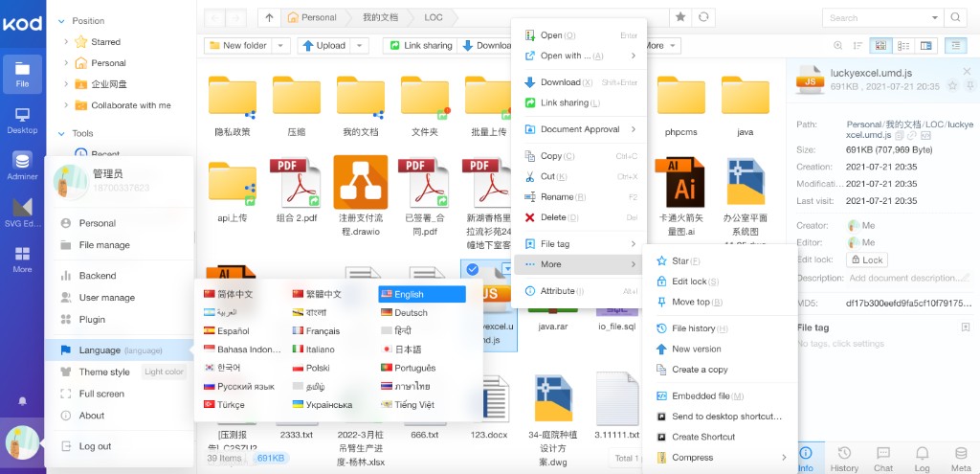The image size is (980, 474).
Task: Expand the Starred tree node
Action: 66,42
